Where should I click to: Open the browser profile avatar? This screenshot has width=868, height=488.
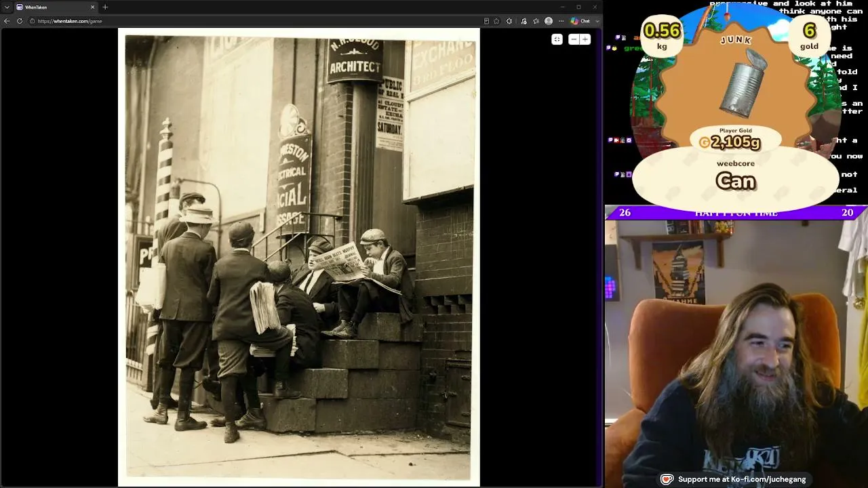click(549, 21)
